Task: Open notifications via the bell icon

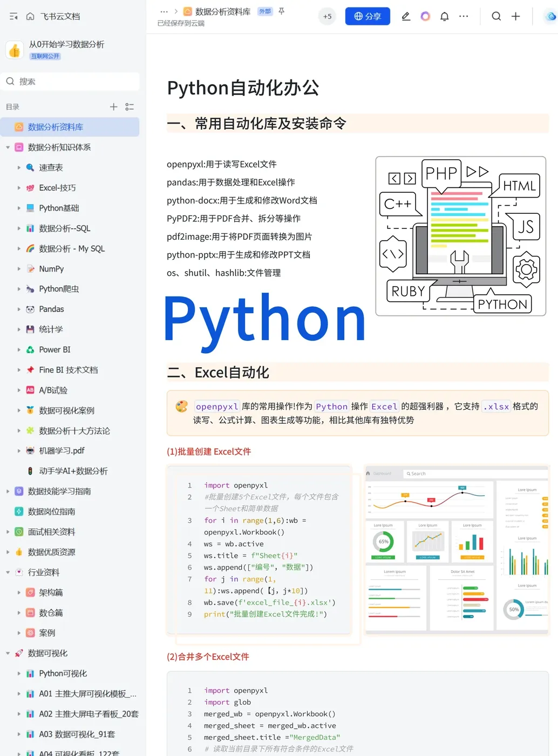Action: pos(444,16)
